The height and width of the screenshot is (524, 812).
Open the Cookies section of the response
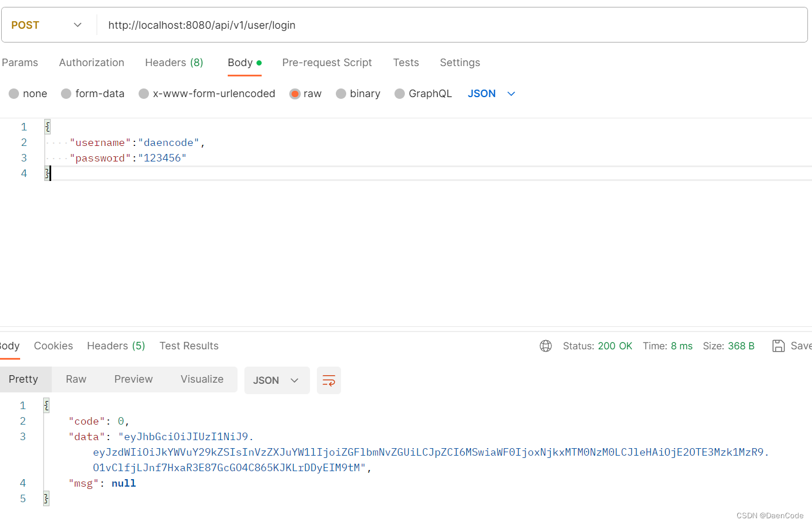point(53,345)
